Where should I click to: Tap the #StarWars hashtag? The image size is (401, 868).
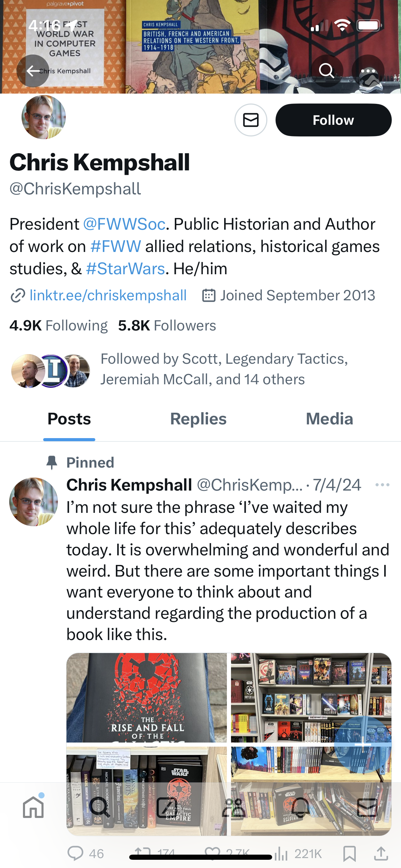pyautogui.click(x=125, y=269)
